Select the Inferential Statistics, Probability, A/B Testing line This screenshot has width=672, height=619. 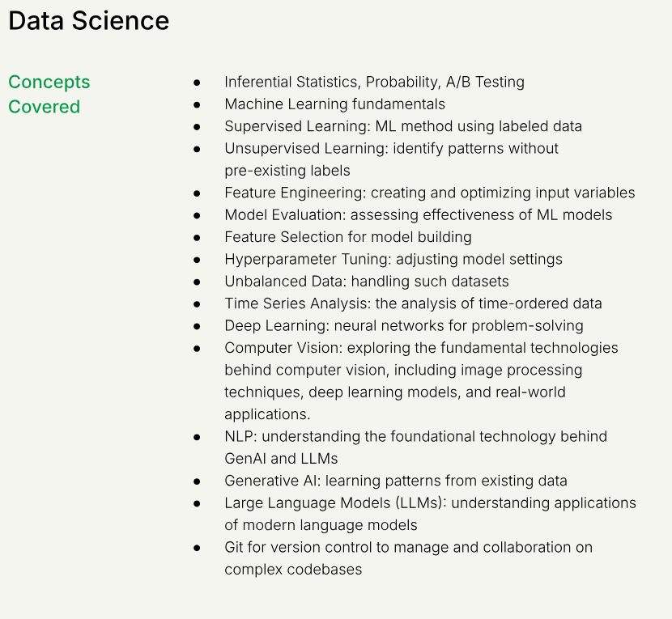click(374, 82)
